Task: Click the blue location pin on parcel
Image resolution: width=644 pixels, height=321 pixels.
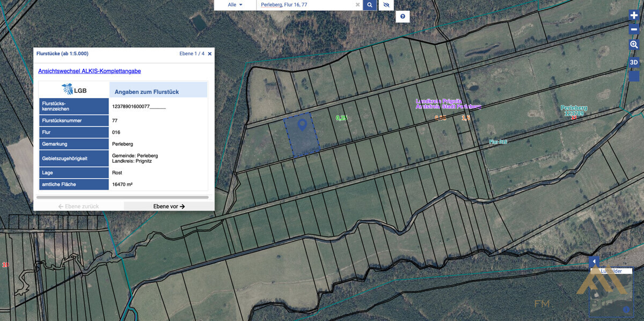Action: [x=302, y=125]
